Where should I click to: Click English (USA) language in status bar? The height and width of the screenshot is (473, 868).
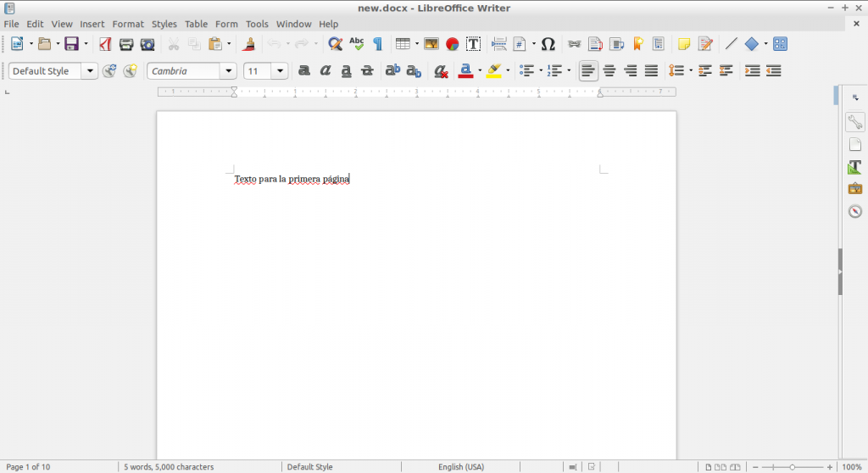click(x=460, y=467)
